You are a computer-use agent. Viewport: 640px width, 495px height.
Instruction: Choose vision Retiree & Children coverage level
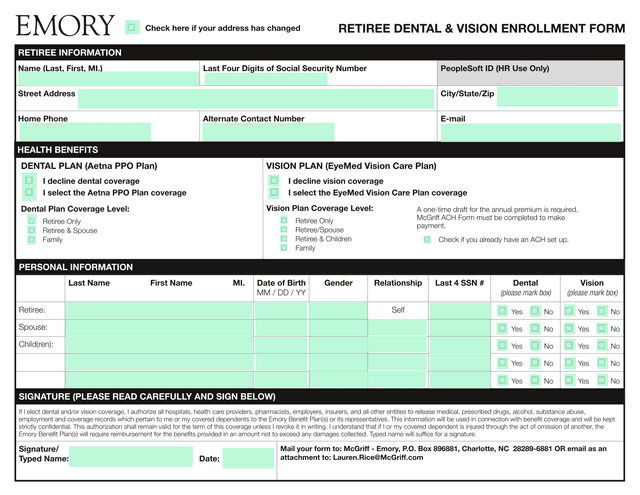(x=284, y=239)
